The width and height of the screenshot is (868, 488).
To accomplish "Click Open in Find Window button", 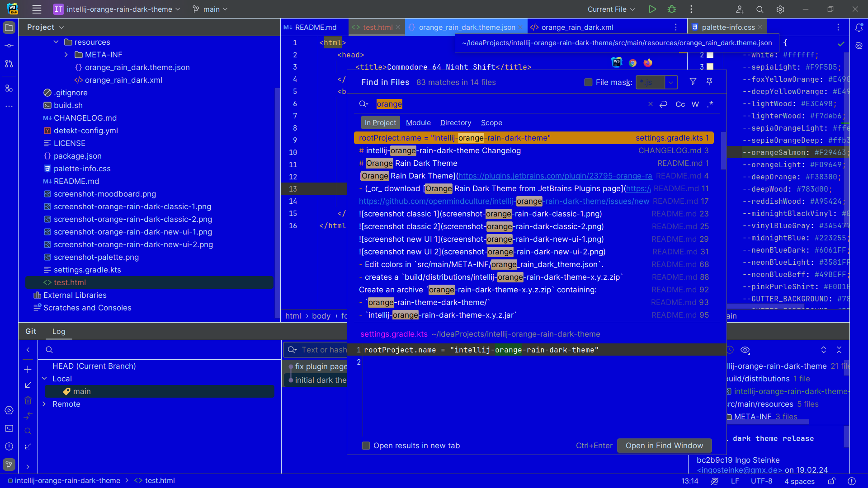I will click(664, 446).
